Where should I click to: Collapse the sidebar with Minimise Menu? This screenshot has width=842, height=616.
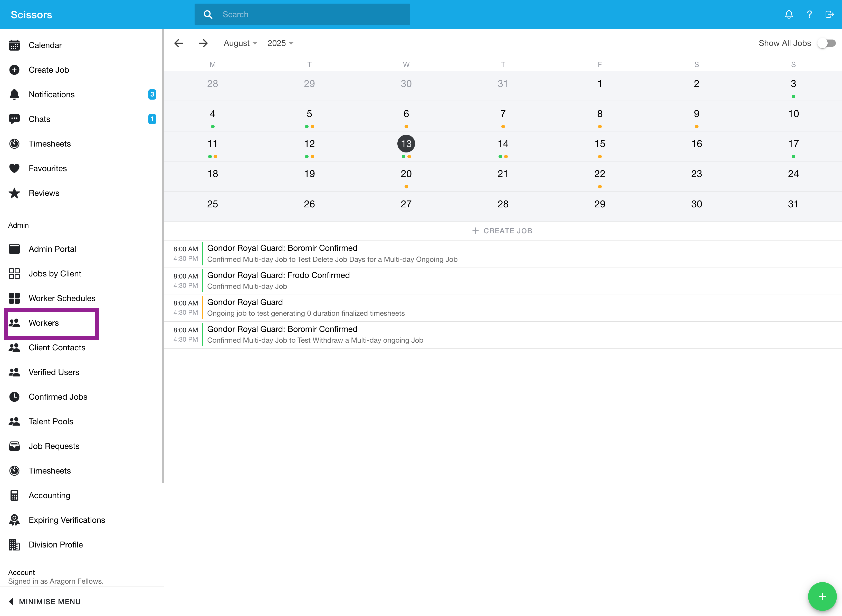point(45,601)
